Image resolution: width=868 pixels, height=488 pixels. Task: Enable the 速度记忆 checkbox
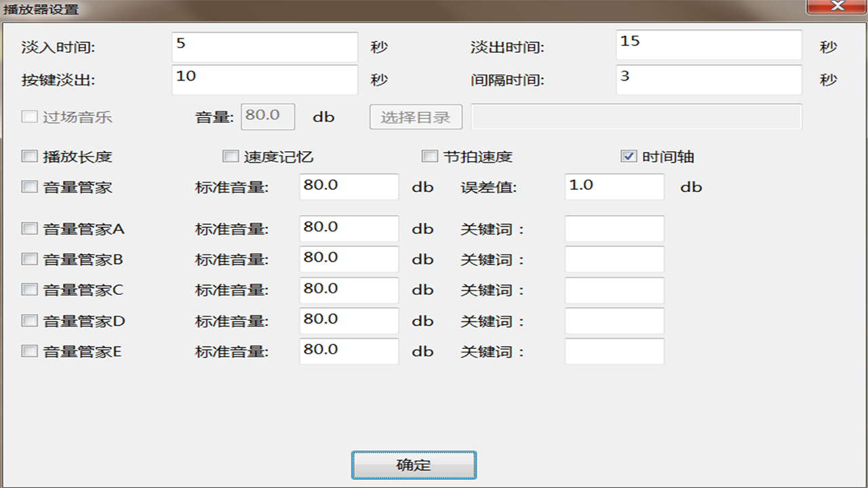click(x=229, y=156)
